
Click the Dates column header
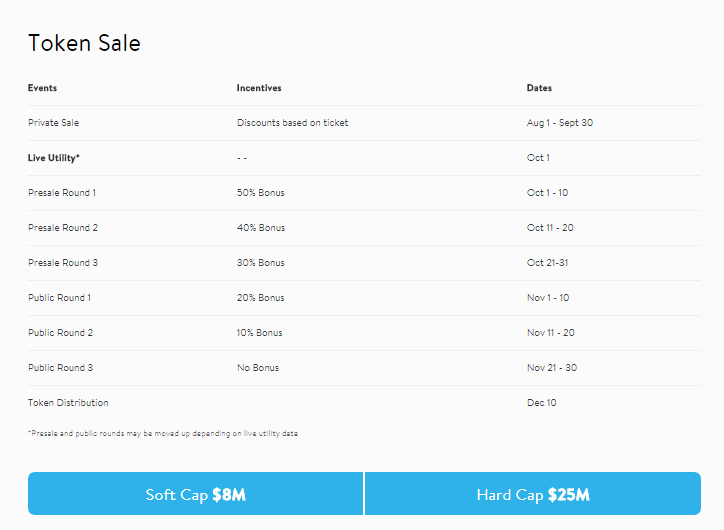(539, 88)
